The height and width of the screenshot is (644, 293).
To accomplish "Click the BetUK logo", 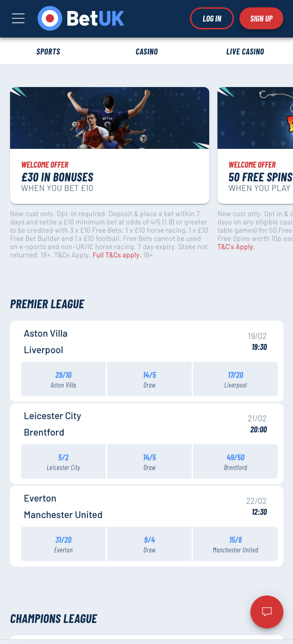I will tap(81, 18).
